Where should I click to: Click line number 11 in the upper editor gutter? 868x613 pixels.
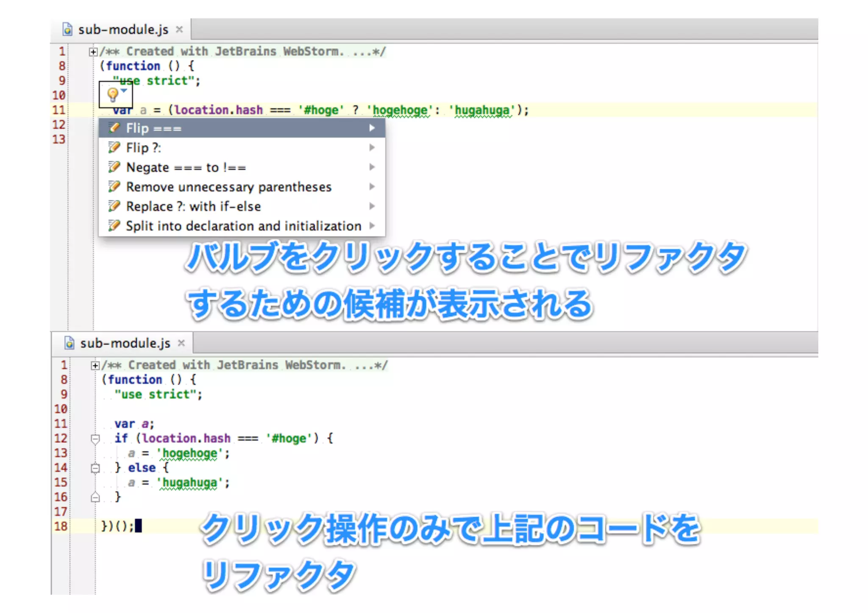(59, 110)
